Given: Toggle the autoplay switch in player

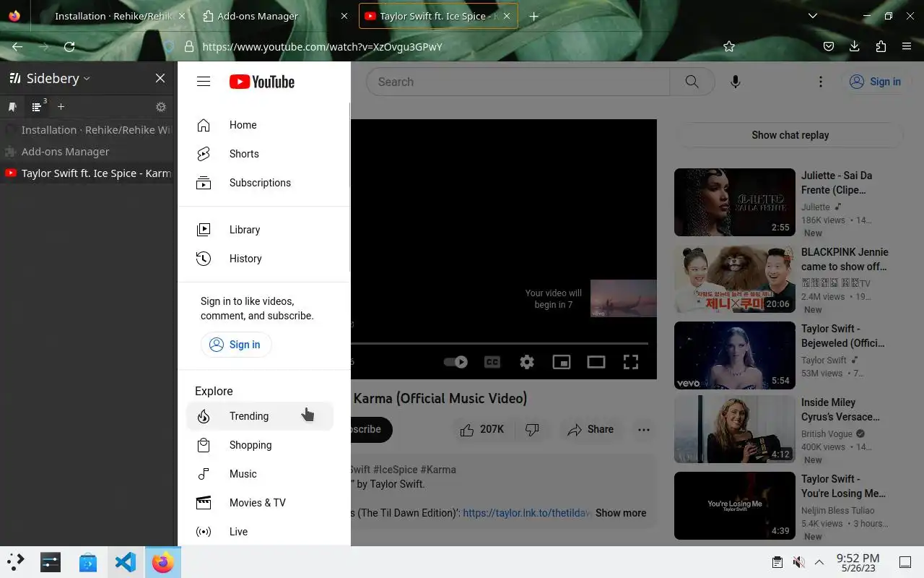Looking at the screenshot, I should [456, 362].
